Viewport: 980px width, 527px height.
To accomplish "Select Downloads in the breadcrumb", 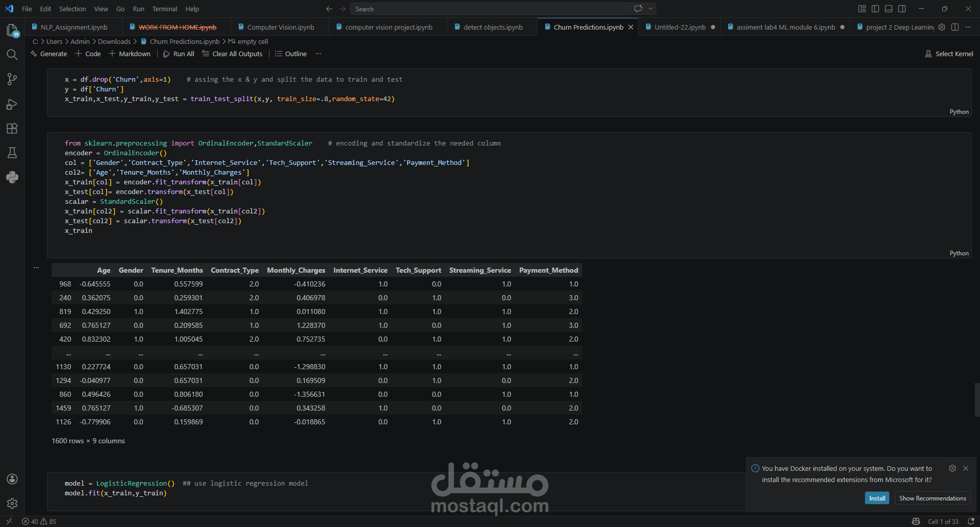I will pyautogui.click(x=114, y=41).
